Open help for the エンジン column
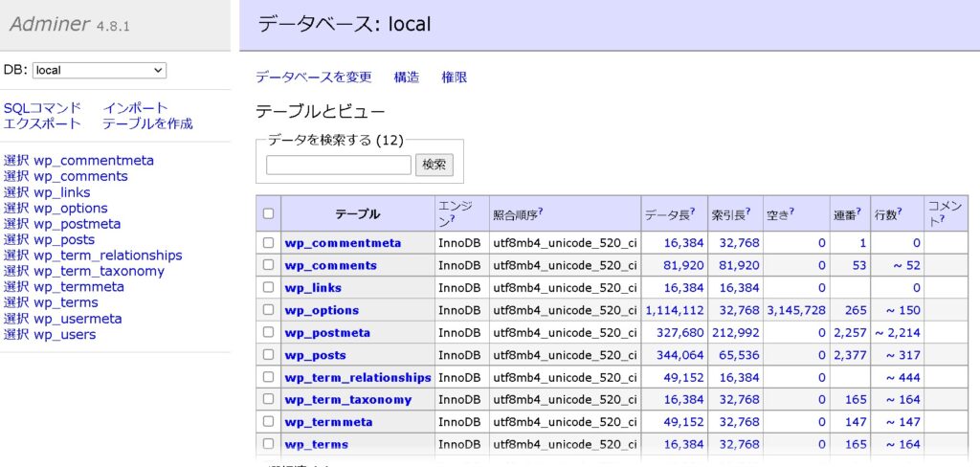Image resolution: width=980 pixels, height=467 pixels. pos(452,220)
